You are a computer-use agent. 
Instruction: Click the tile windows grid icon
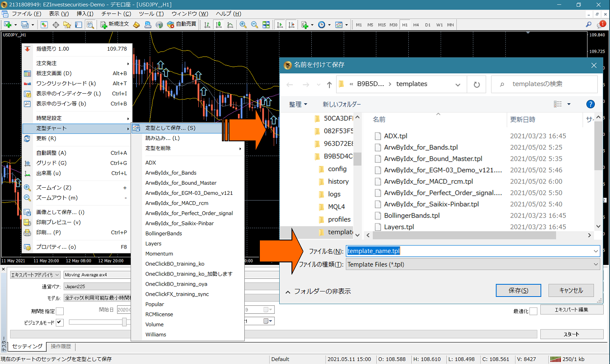266,25
